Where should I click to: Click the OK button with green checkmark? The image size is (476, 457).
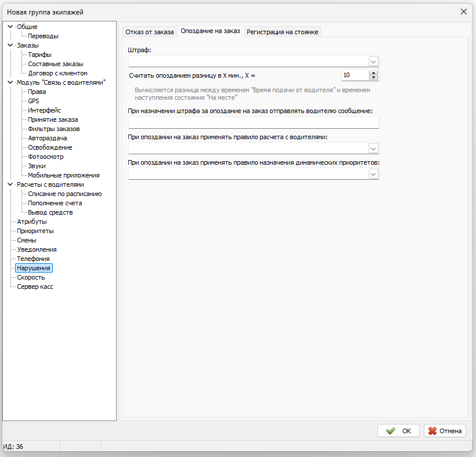click(398, 431)
